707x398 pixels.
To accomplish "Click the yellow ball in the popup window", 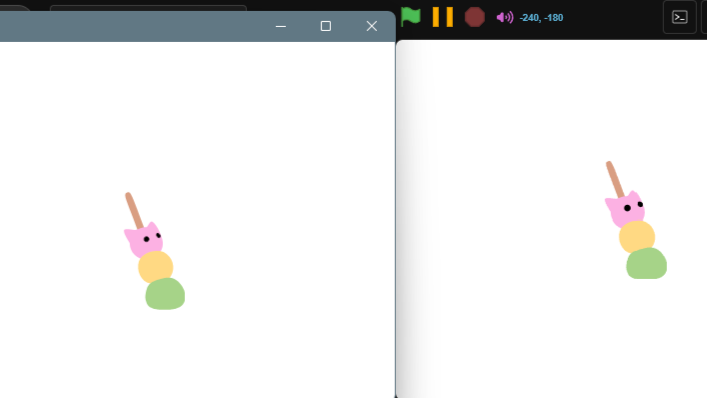I will (156, 267).
